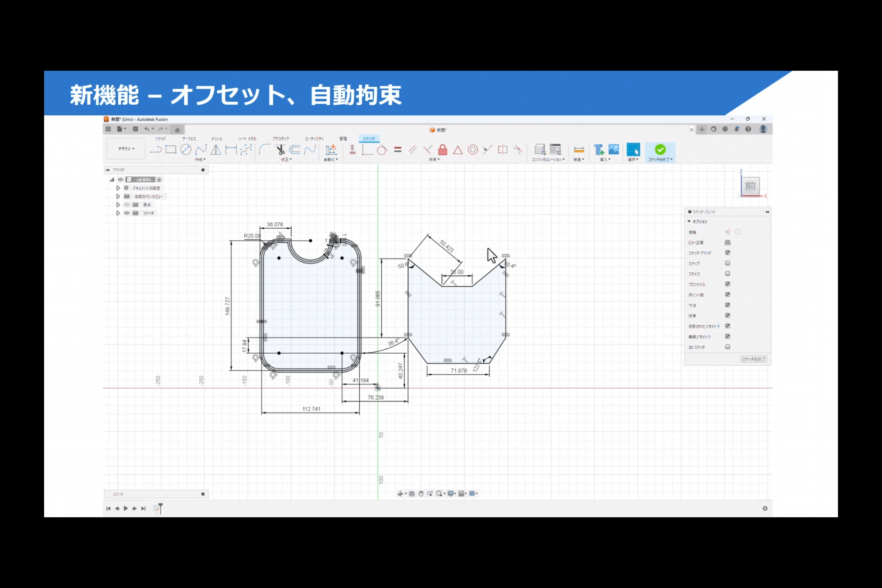Switch to the シート メタル tab
The height and width of the screenshot is (588, 882).
tap(247, 139)
